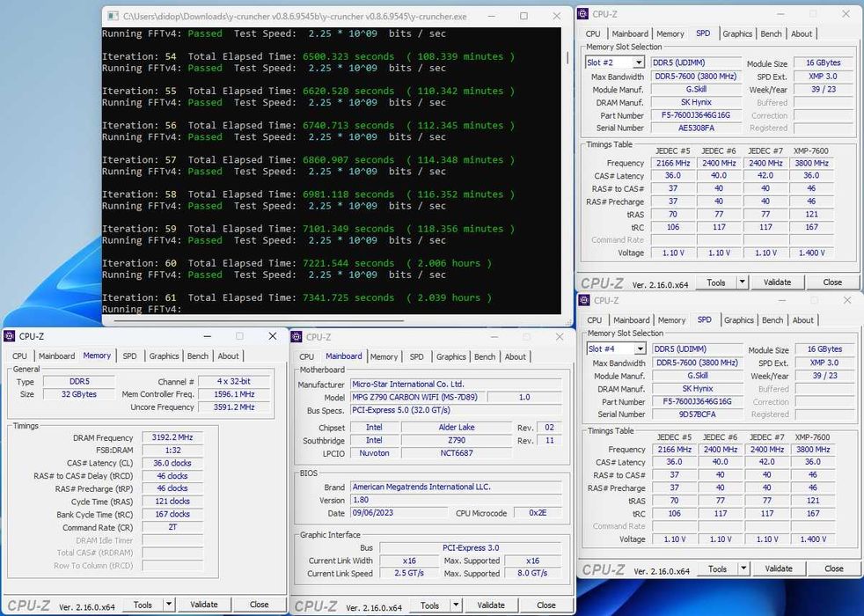The width and height of the screenshot is (864, 616).
Task: Open the Slot #2 memory slot dropdown
Action: tap(639, 63)
